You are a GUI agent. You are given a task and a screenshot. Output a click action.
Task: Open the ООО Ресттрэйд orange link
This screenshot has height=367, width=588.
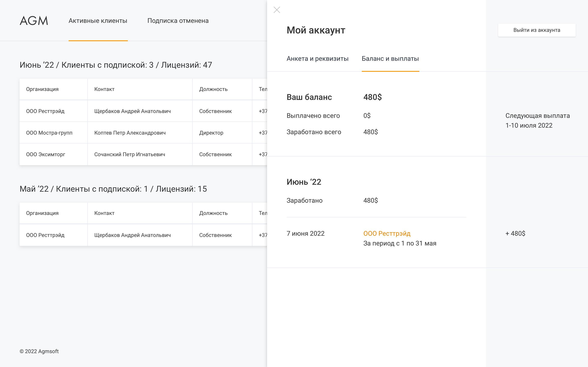pos(386,233)
